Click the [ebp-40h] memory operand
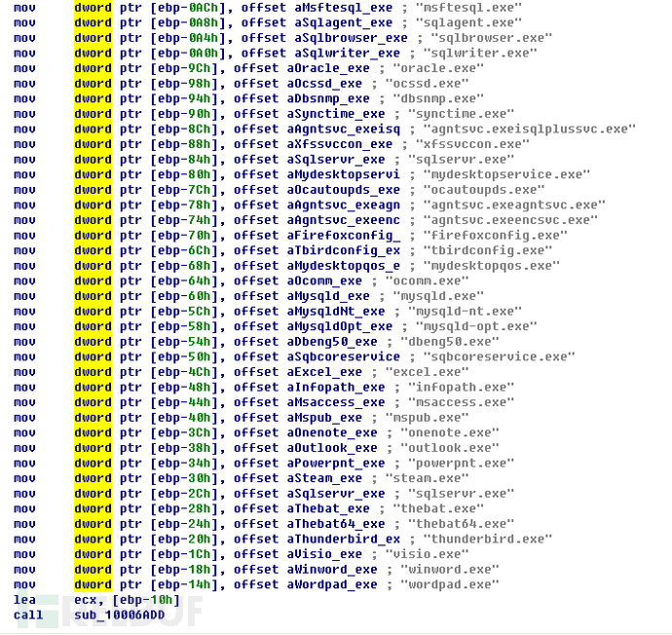672x635 pixels. pyautogui.click(x=185, y=418)
